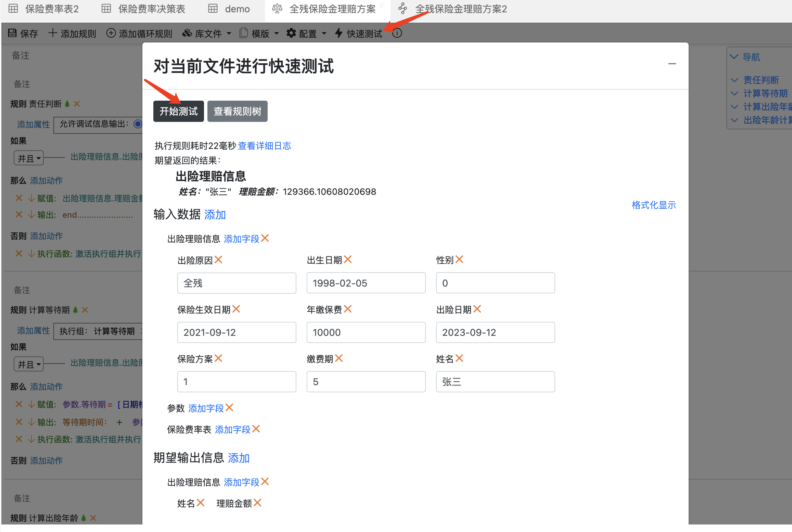Click the 查看规则树 button
This screenshot has width=792, height=532.
(x=237, y=111)
